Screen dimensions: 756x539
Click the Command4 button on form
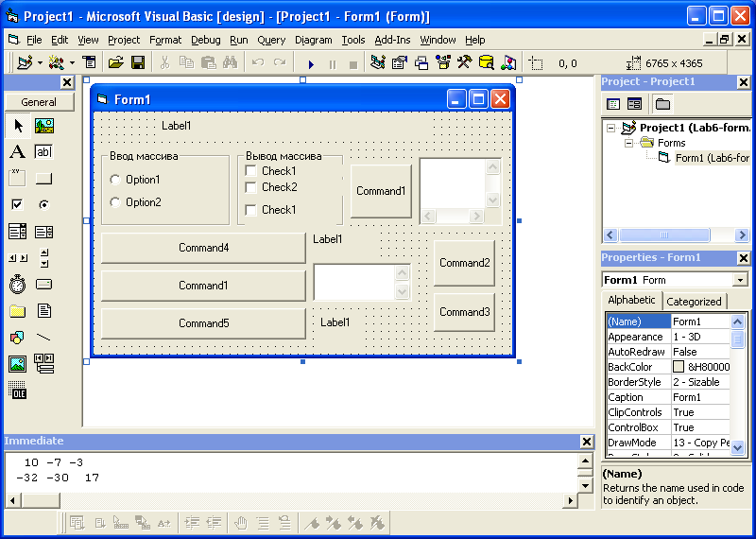pos(203,248)
